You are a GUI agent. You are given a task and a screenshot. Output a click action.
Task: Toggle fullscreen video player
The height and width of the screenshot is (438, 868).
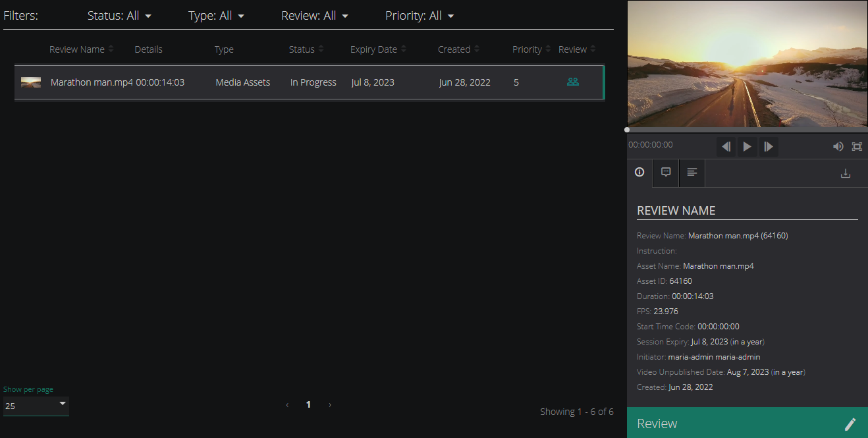[857, 146]
